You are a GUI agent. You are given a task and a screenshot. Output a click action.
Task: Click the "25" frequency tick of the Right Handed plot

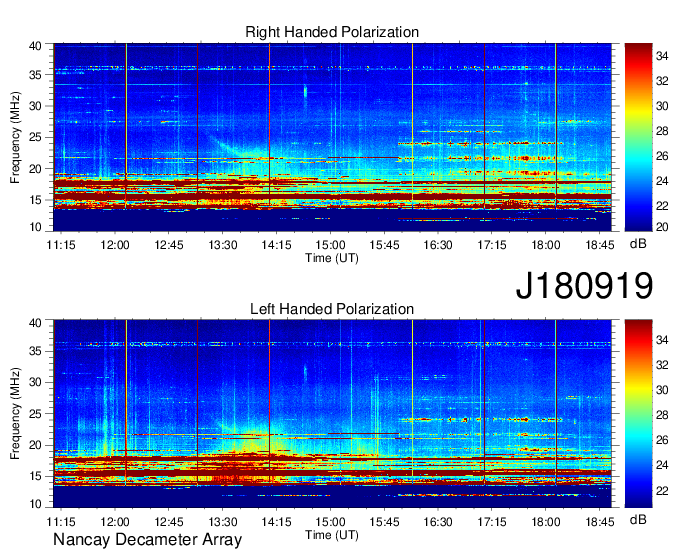pyautogui.click(x=35, y=137)
